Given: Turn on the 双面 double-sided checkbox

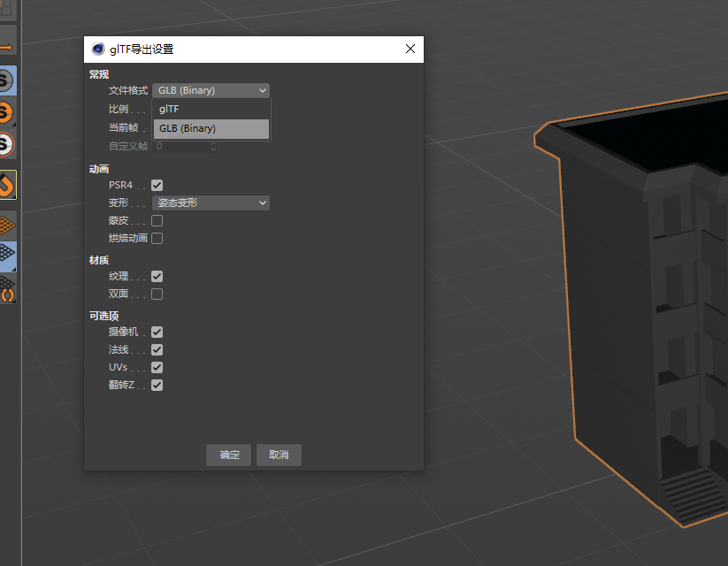Looking at the screenshot, I should click(157, 294).
